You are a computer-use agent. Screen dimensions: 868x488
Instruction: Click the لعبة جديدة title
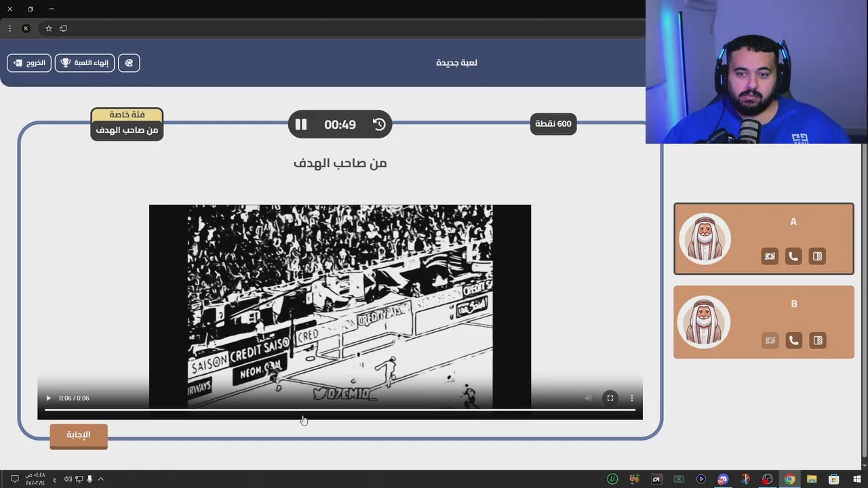[x=456, y=63]
